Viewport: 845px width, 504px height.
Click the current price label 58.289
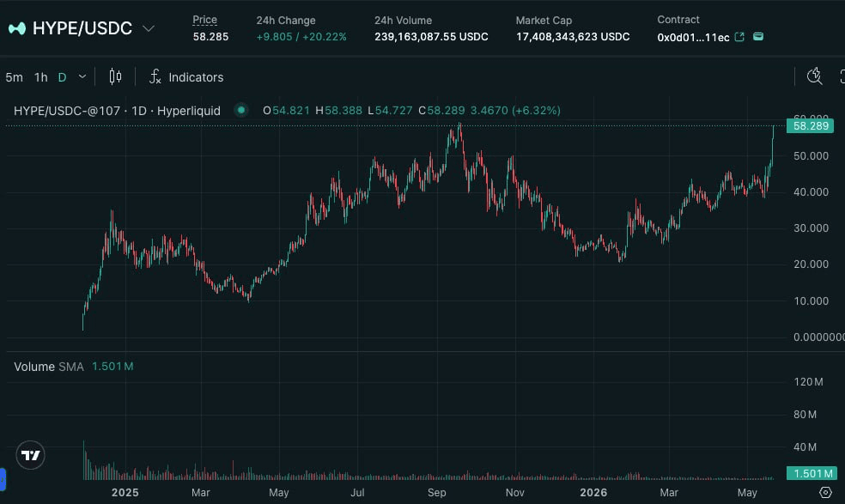coord(811,125)
